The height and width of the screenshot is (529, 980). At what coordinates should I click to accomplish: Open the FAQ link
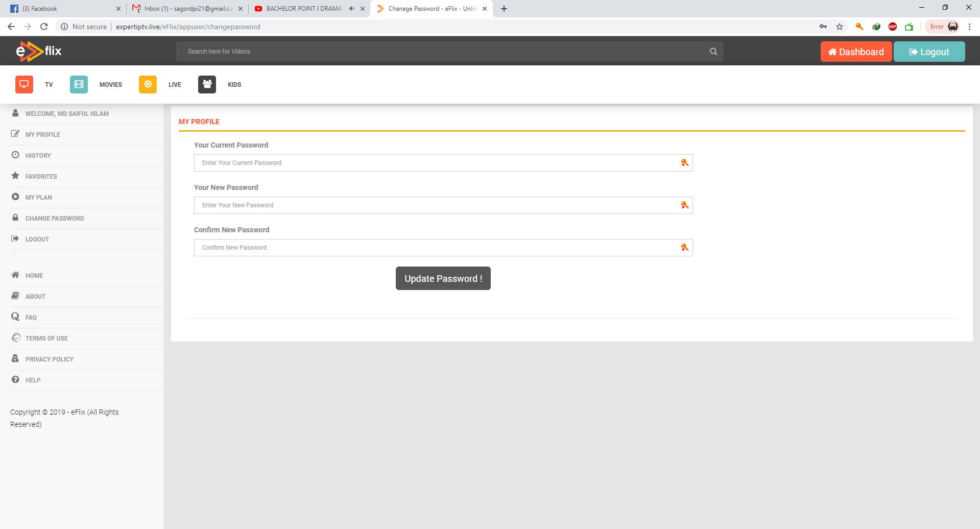[31, 318]
